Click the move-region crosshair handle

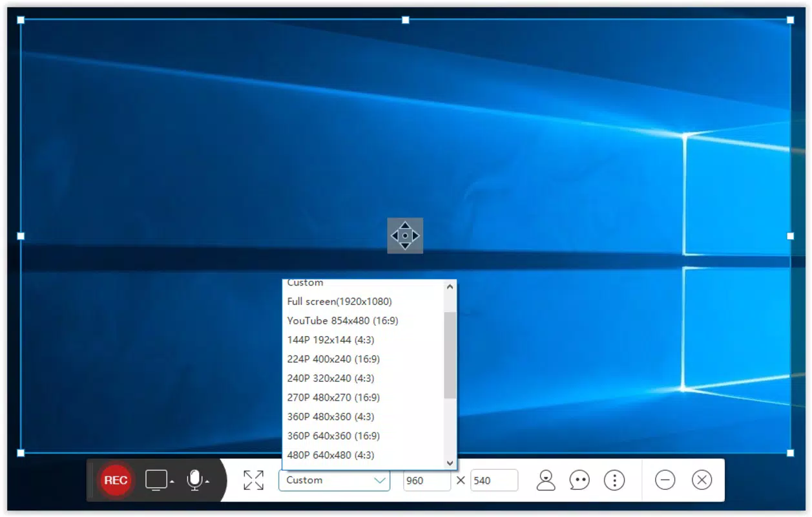(x=405, y=236)
